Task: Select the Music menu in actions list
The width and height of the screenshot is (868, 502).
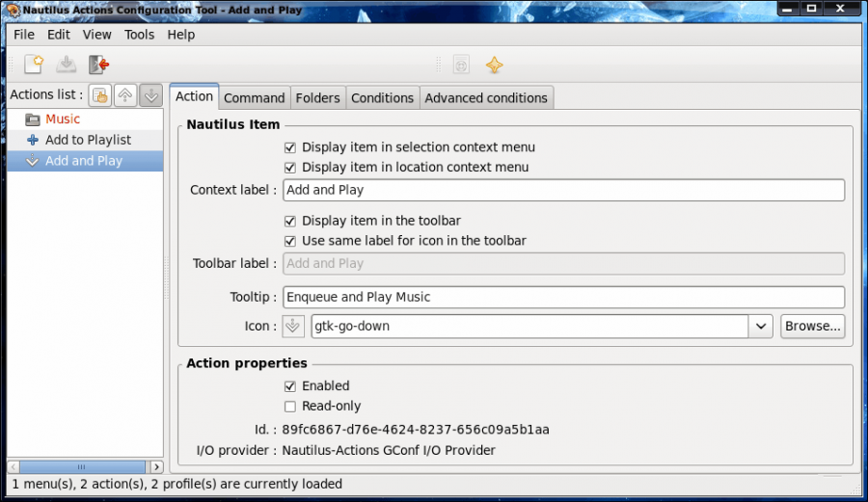Action: click(63, 119)
